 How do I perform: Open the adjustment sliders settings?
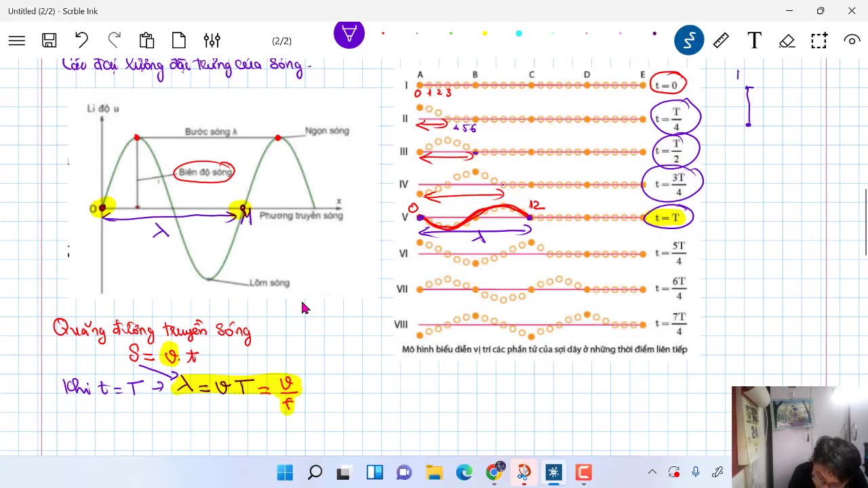pos(212,41)
